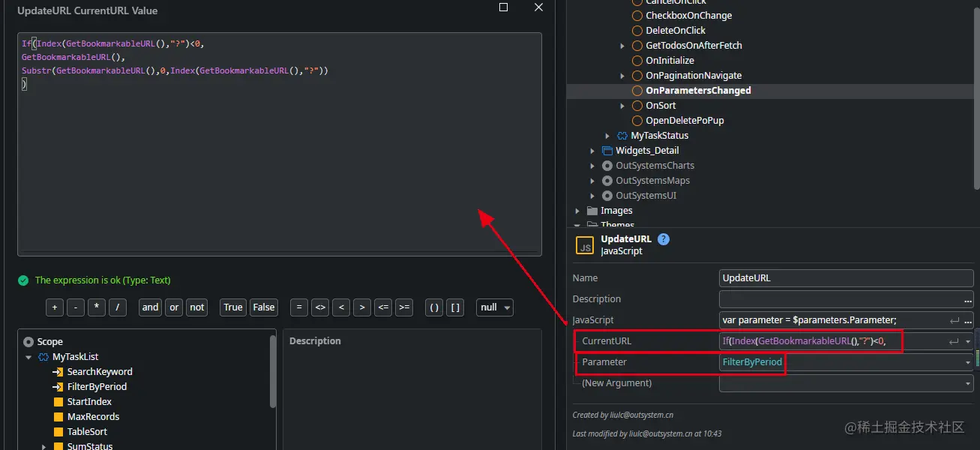The width and height of the screenshot is (980, 450).
Task: Click the OutSystemsMaps module icon
Action: [x=607, y=181]
